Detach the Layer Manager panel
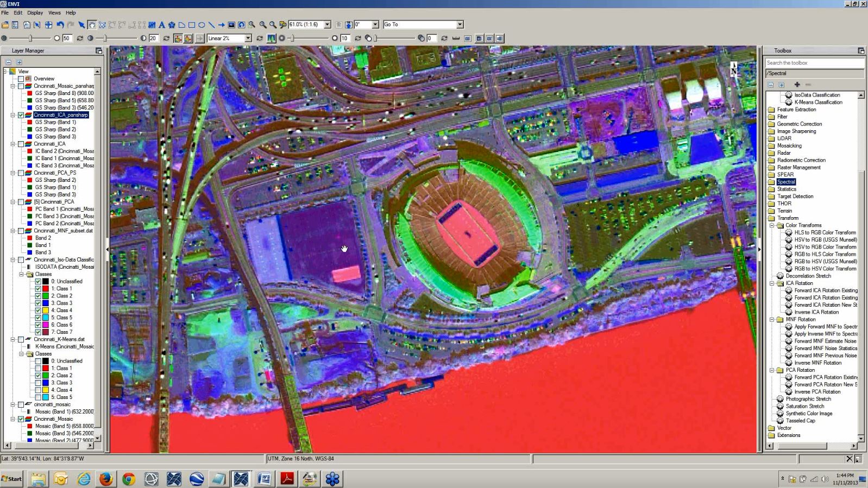The height and width of the screenshot is (488, 868). (99, 50)
